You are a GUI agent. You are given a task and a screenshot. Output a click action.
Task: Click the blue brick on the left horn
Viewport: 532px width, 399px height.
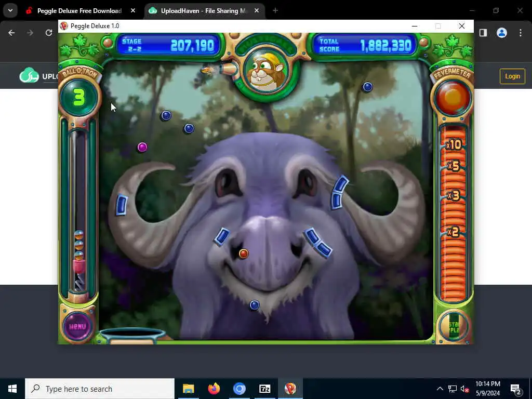point(122,205)
